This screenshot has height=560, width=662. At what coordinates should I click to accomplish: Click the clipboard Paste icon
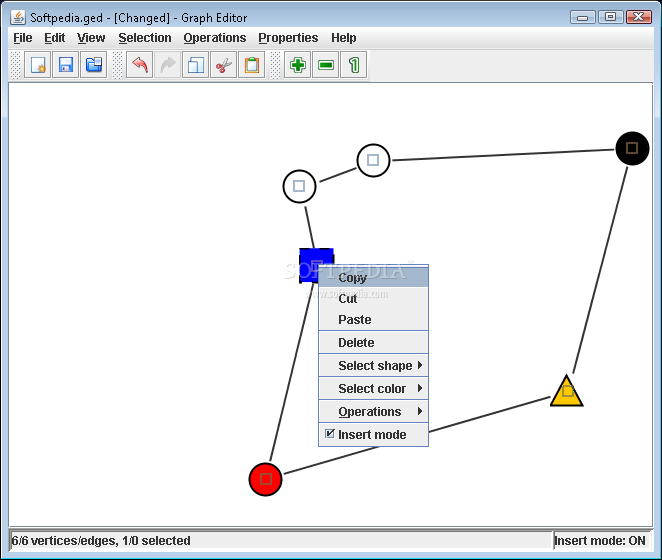point(252,65)
